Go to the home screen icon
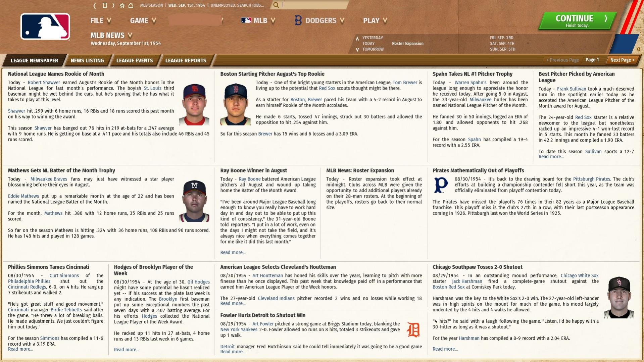This screenshot has width=644, height=362. pos(131,5)
